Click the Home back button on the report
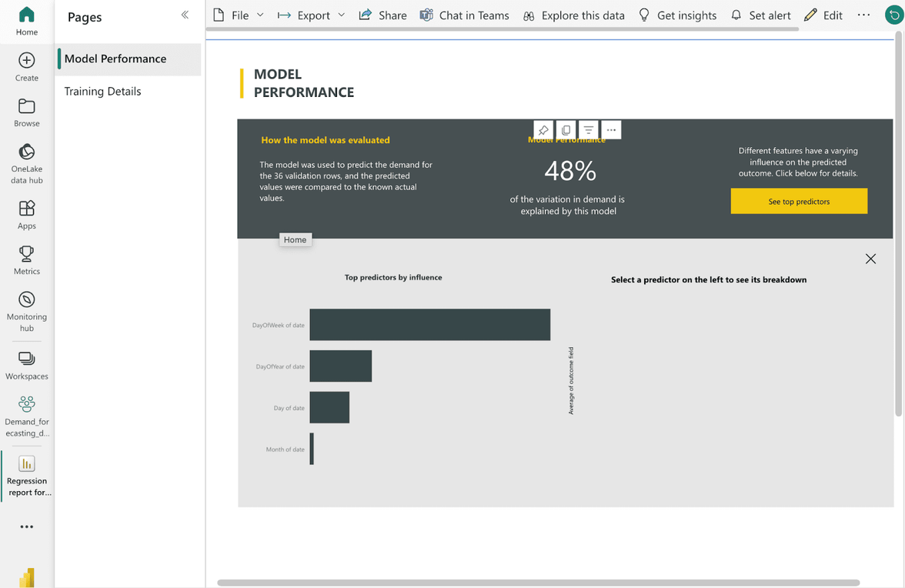Image resolution: width=905 pixels, height=588 pixels. 296,239
